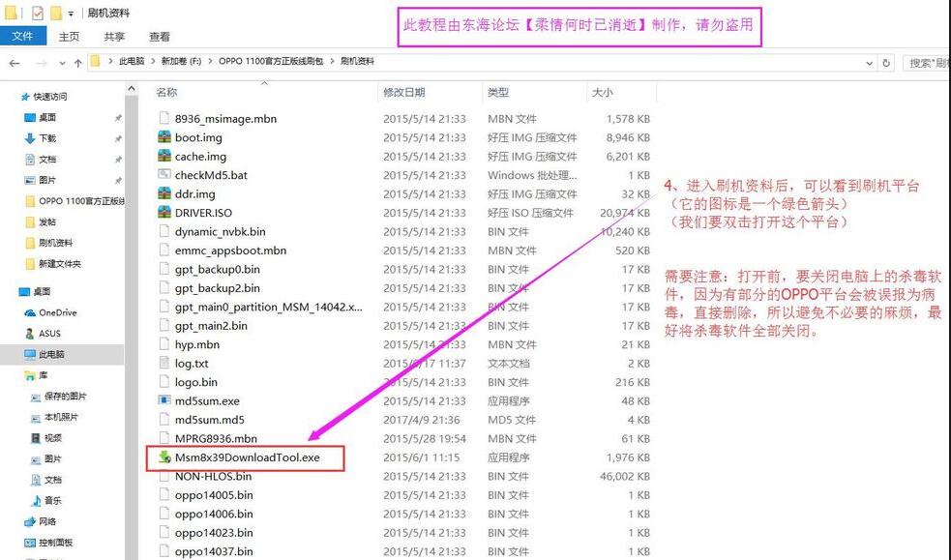Select the file oppo14006.bin
The width and height of the screenshot is (951, 560).
point(214,514)
